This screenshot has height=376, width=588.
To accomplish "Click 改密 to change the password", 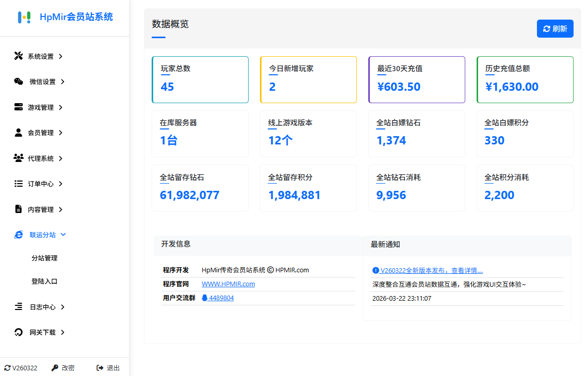I will coord(63,368).
